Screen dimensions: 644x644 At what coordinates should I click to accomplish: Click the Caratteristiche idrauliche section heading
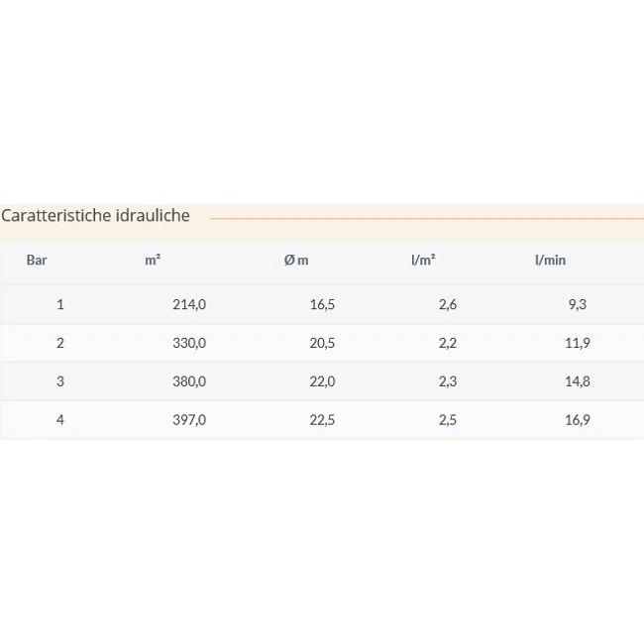pos(95,216)
